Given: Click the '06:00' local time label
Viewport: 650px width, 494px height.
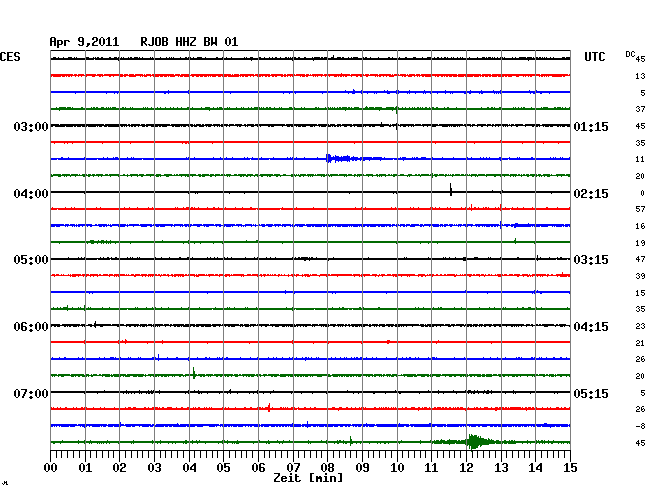Looking at the screenshot, I should coord(31,327).
